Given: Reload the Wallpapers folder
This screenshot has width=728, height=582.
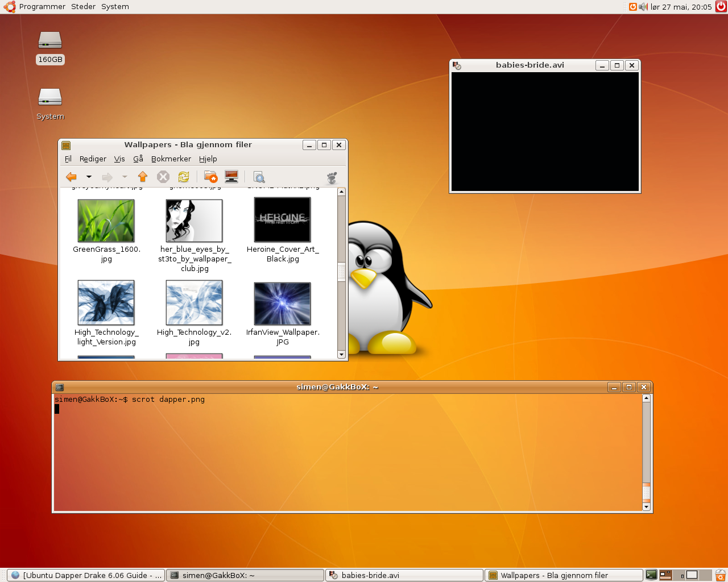Looking at the screenshot, I should (x=184, y=177).
